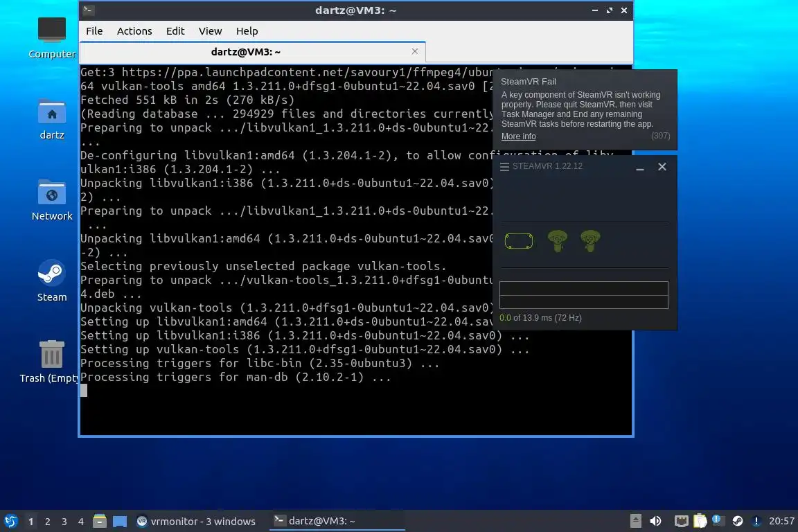Open the dartz home folder icon
The image size is (798, 532).
tap(52, 120)
